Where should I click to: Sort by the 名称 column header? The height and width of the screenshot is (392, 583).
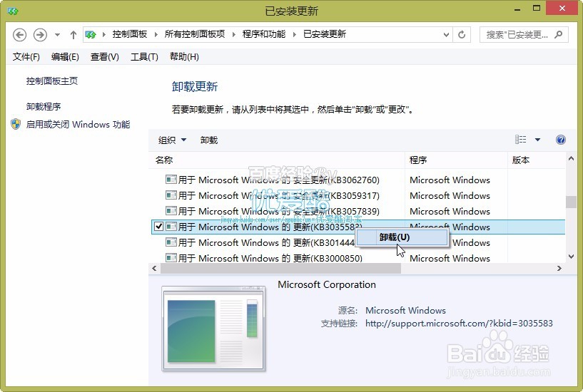[277, 160]
